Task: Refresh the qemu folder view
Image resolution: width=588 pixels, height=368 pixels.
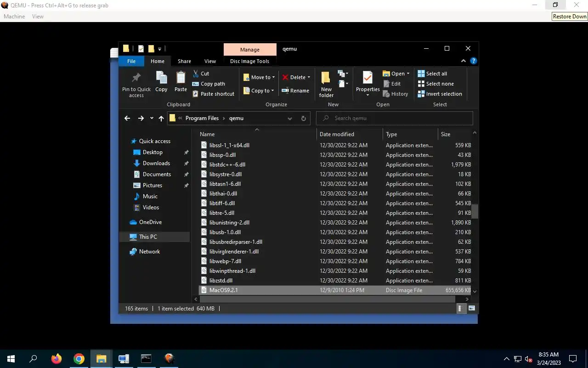Action: click(303, 118)
